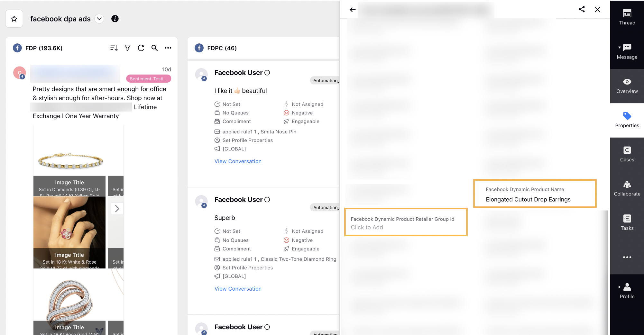Search within the FDP column
This screenshot has height=335, width=644.
tap(154, 48)
